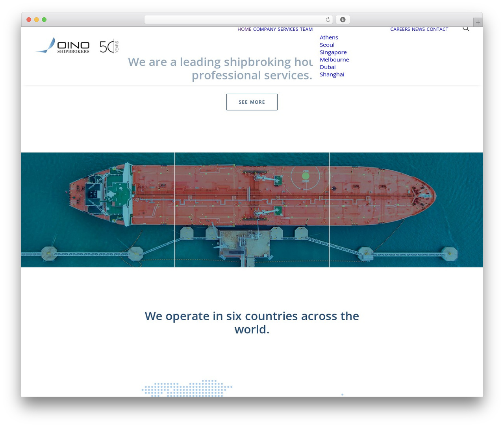Click the 50 Years anniversary logo
Image resolution: width=504 pixels, height=427 pixels.
point(109,46)
